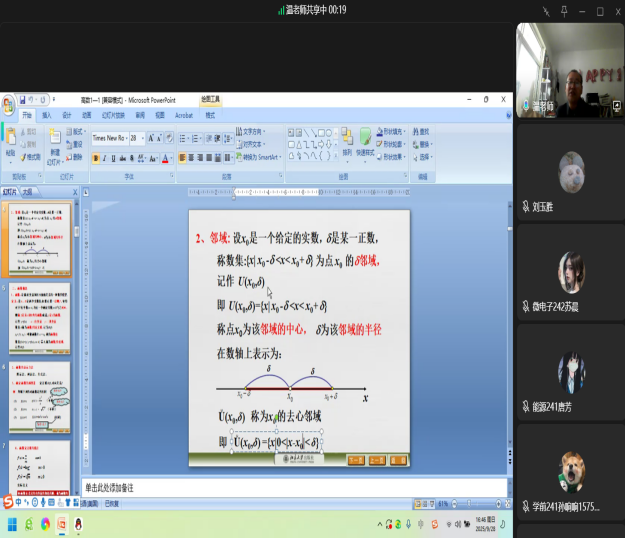
Task: Click the zoom slider in the status bar
Action: pos(470,503)
